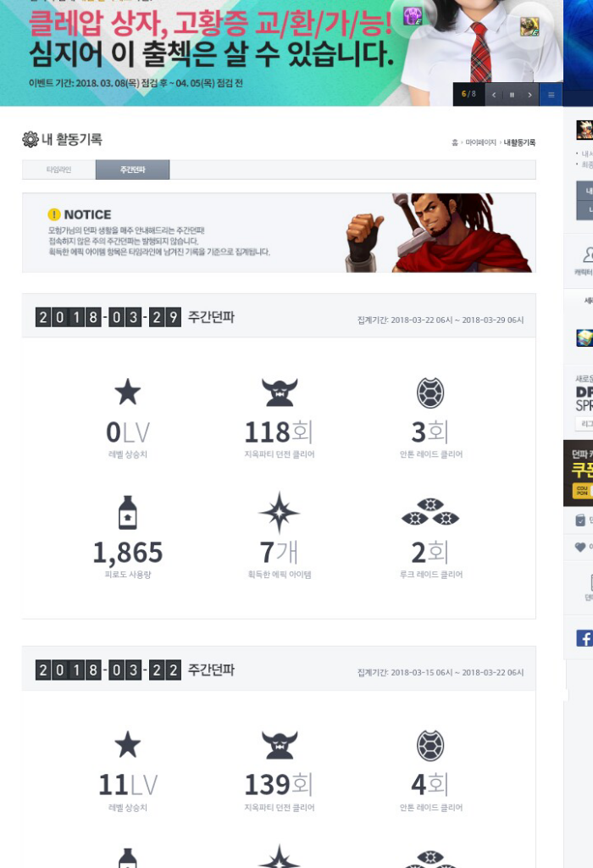Click the heart icon in the right sidebar
Viewport: 593px width, 868px height.
tap(580, 547)
